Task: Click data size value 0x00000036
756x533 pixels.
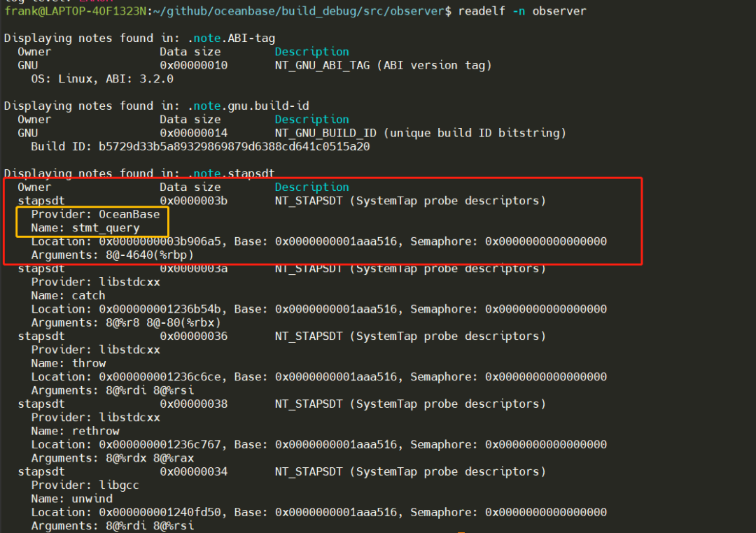Action: 193,336
